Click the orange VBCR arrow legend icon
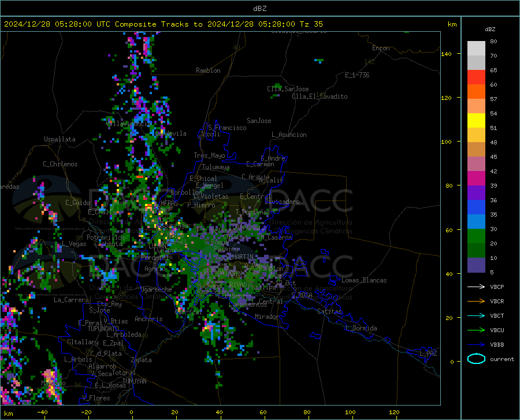 click(476, 302)
